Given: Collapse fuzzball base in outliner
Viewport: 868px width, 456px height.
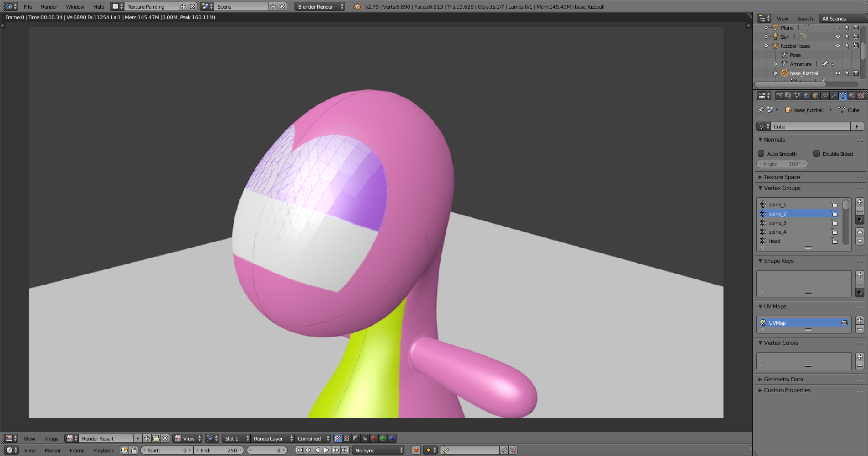Looking at the screenshot, I should [x=766, y=46].
